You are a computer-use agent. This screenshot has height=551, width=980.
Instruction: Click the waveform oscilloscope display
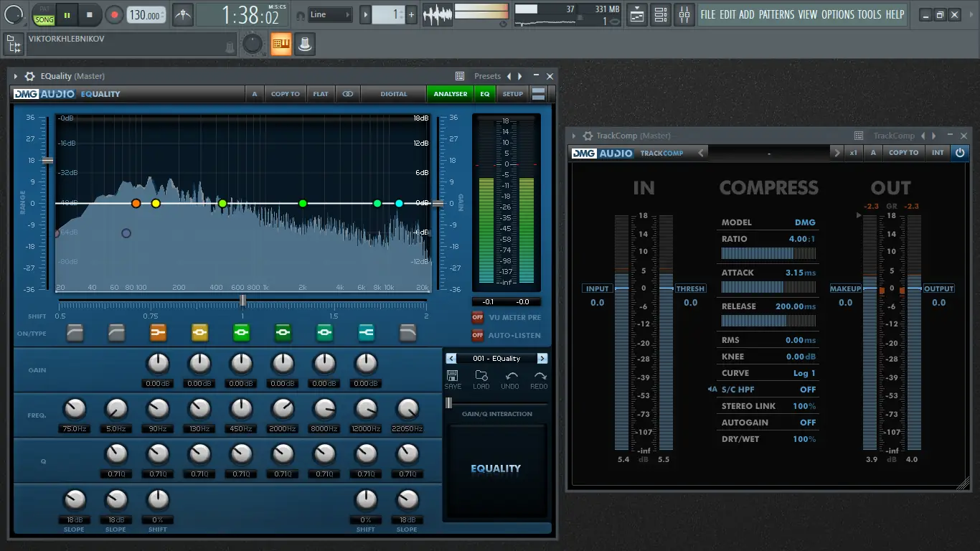pyautogui.click(x=438, y=14)
